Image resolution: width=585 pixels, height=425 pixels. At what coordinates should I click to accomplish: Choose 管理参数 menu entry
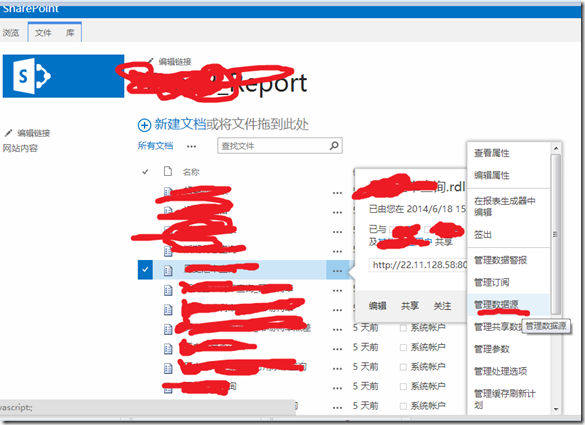click(x=491, y=349)
